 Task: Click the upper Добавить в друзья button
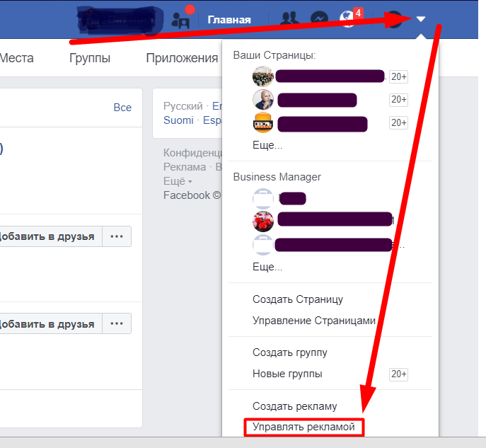click(50, 236)
